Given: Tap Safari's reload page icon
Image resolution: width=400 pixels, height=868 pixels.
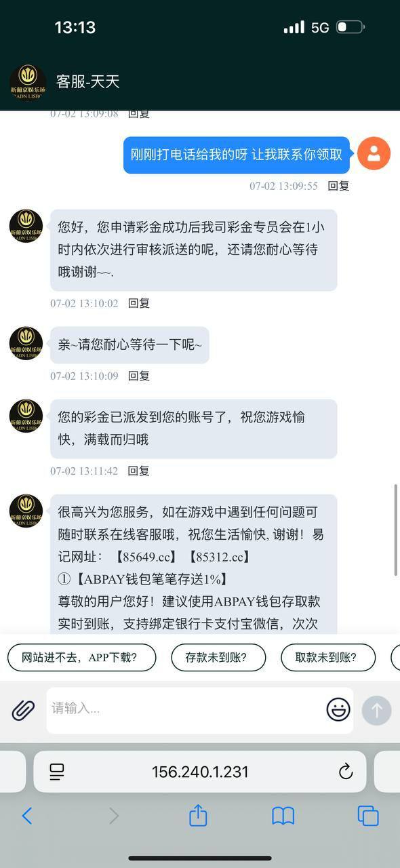Looking at the screenshot, I should pos(345,772).
